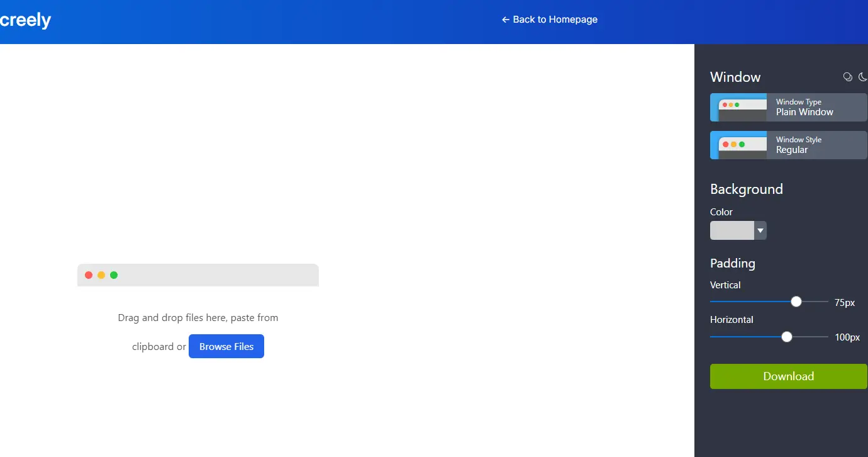Expand the background color dropdown arrow

[x=760, y=230]
